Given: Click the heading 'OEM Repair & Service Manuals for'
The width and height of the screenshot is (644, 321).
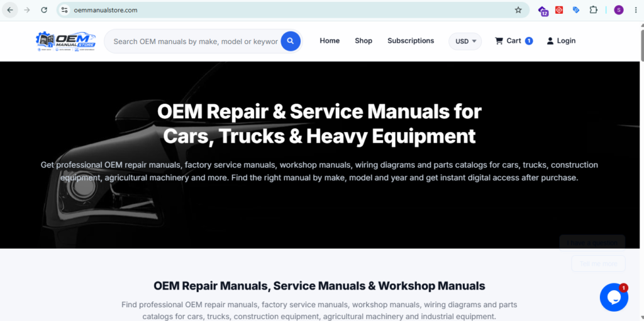Looking at the screenshot, I should pos(319,112).
